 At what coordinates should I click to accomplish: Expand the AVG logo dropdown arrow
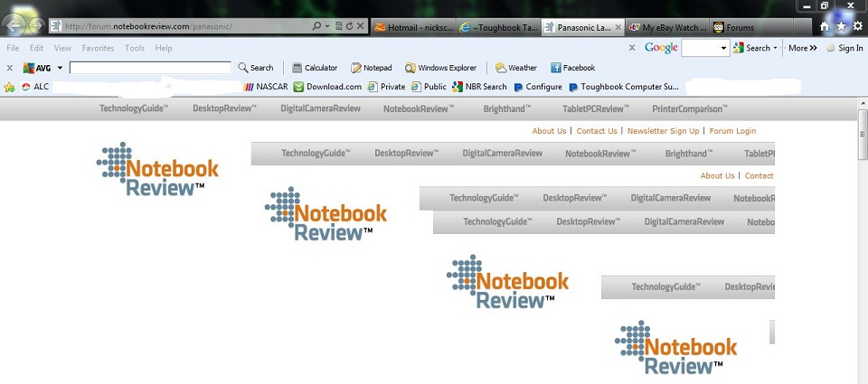click(x=60, y=68)
